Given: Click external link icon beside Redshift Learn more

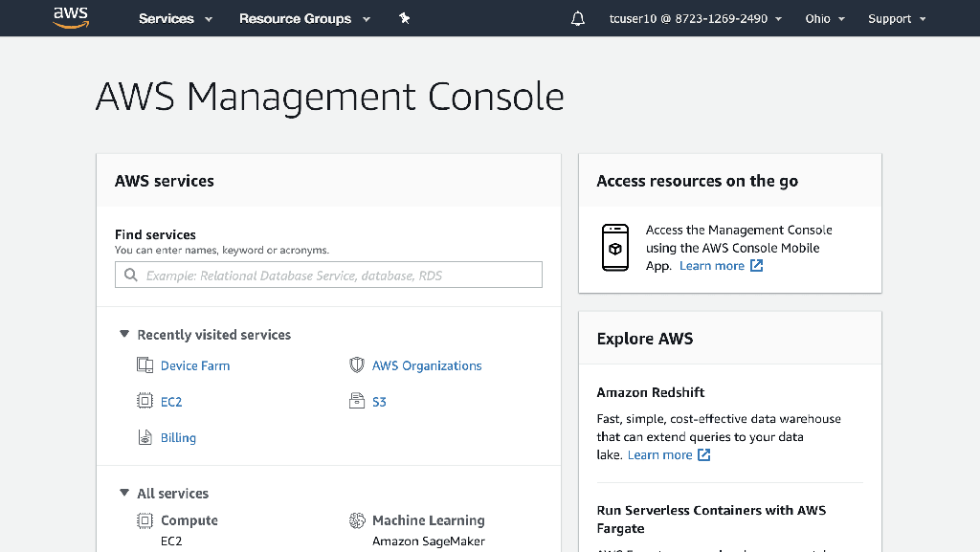Looking at the screenshot, I should tap(703, 454).
